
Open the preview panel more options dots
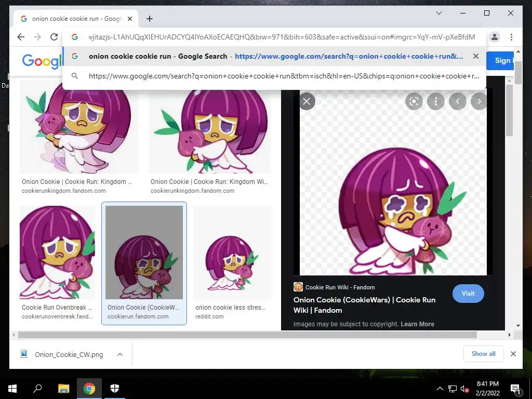pos(436,101)
